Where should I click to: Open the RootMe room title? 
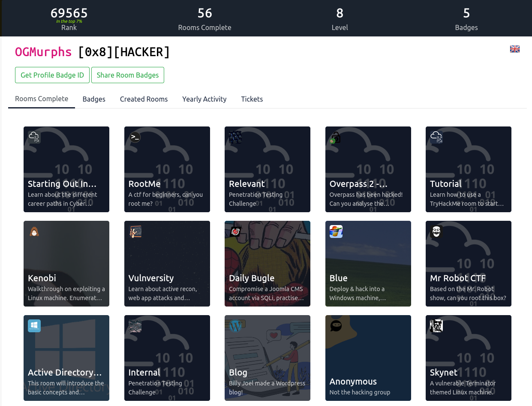[x=144, y=184]
